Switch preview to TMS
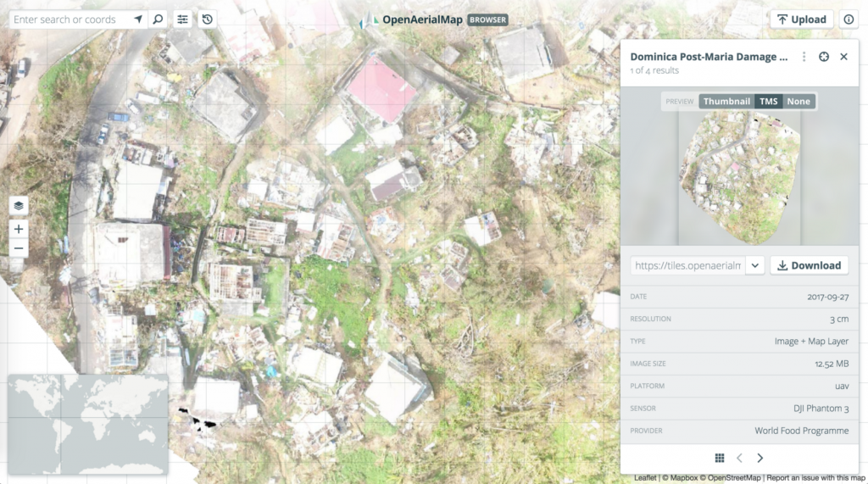Image resolution: width=868 pixels, height=484 pixels. (x=768, y=102)
